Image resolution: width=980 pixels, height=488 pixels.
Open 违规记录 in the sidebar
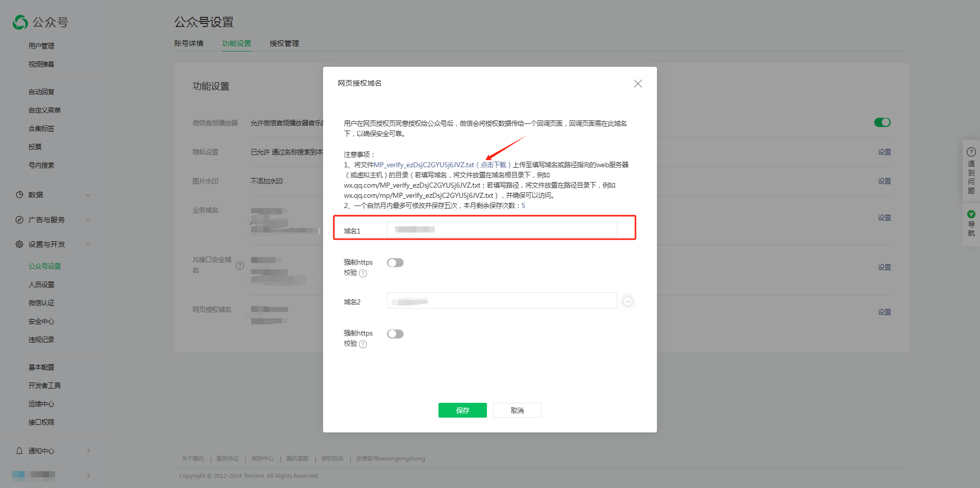pos(41,340)
